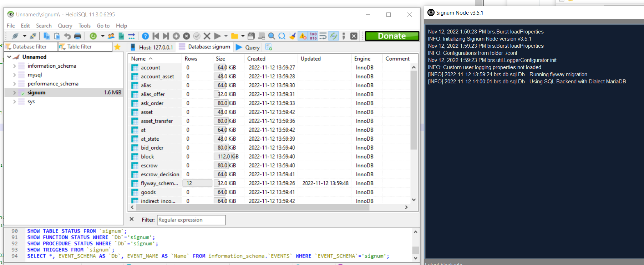
Task: Open the File menu
Action: [11, 26]
